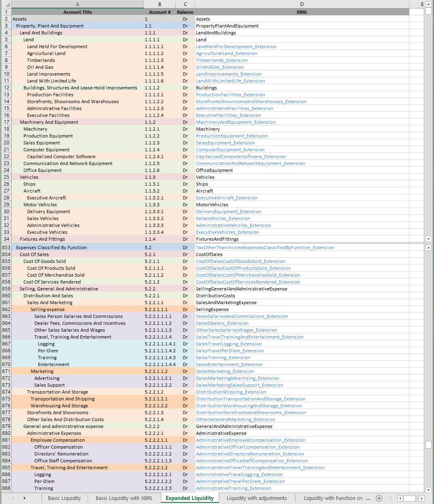Click the 'Balance' header cell
Viewport: 434px width, 504px height.
pos(185,12)
